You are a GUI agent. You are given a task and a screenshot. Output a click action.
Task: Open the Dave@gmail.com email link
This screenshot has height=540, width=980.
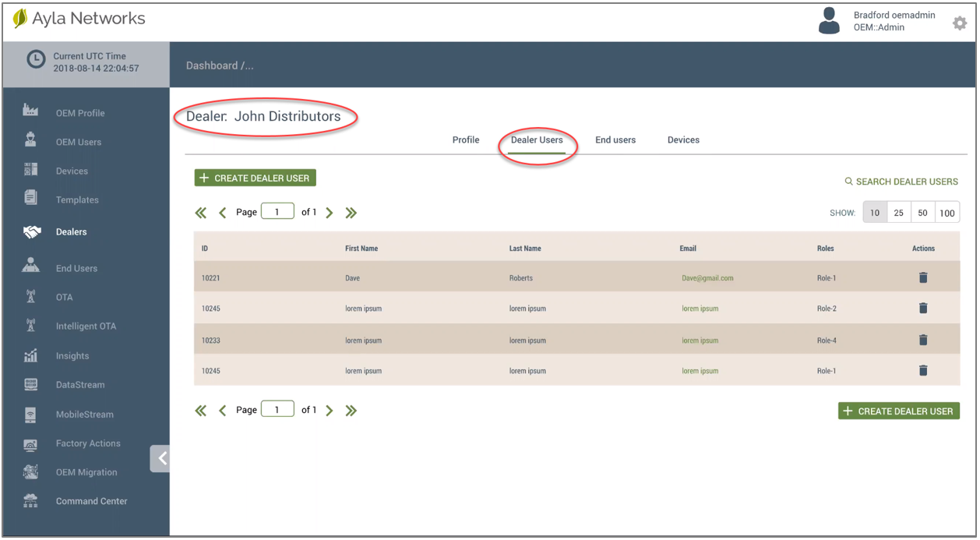[x=707, y=278]
